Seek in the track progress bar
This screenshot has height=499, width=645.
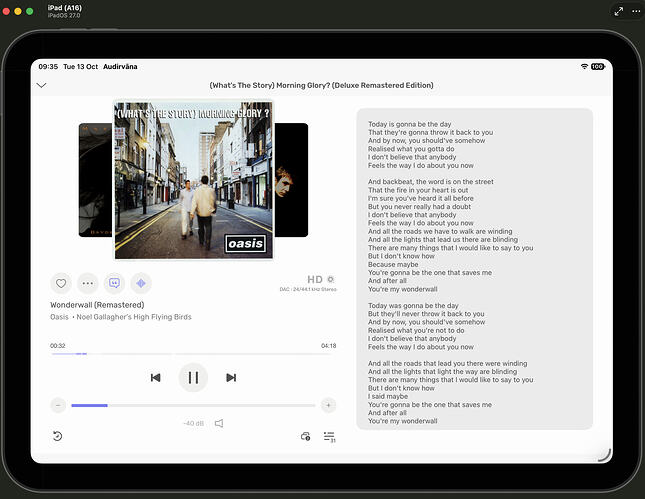(x=193, y=354)
